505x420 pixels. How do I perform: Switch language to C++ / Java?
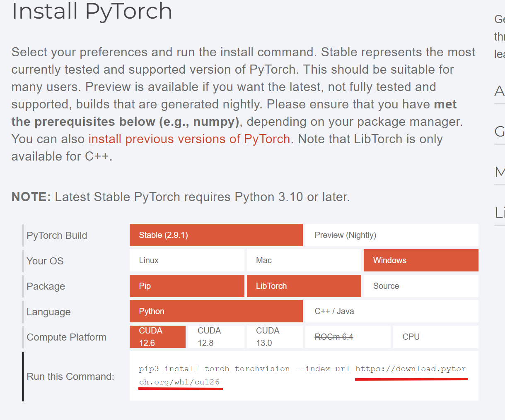pos(391,311)
